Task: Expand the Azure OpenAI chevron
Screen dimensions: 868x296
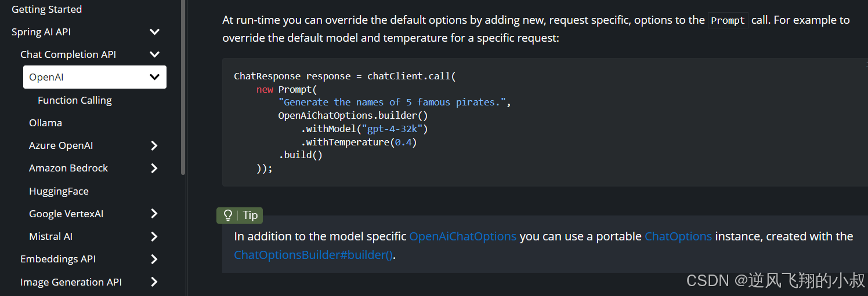Action: 154,145
